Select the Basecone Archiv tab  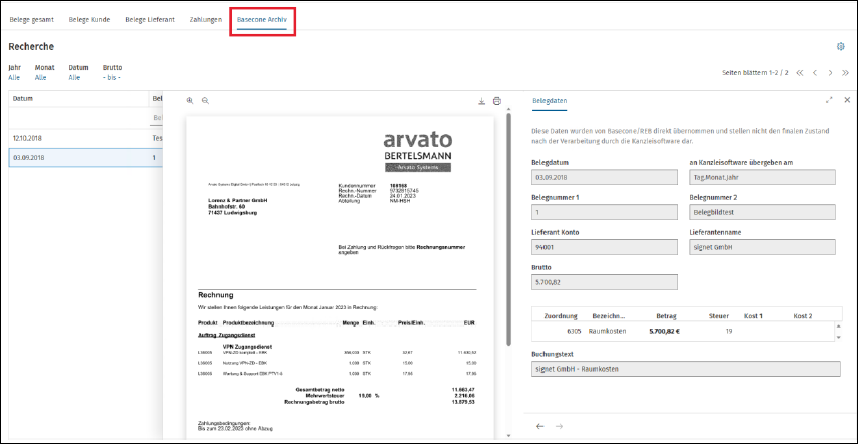[x=262, y=20]
